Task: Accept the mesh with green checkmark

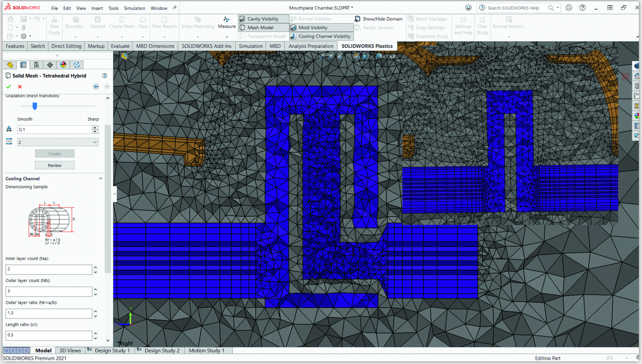Action: (x=8, y=87)
